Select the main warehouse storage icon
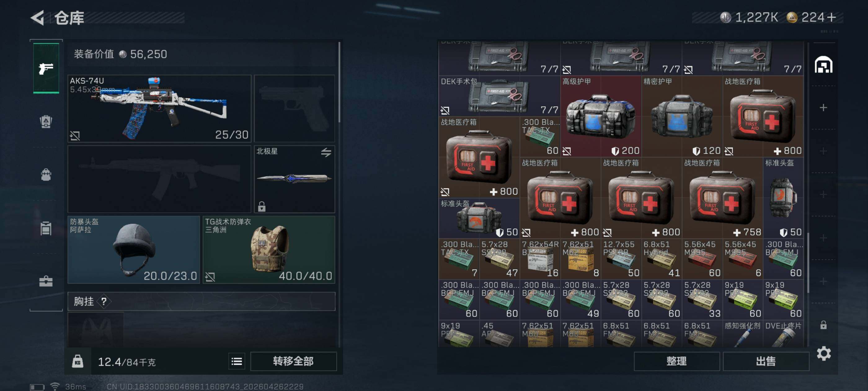The width and height of the screenshot is (868, 391). 824,65
